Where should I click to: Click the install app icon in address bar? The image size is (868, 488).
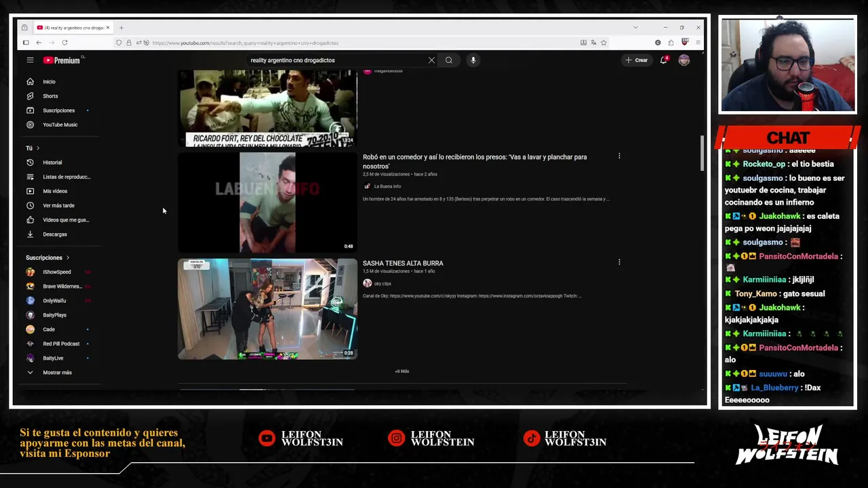coord(583,43)
